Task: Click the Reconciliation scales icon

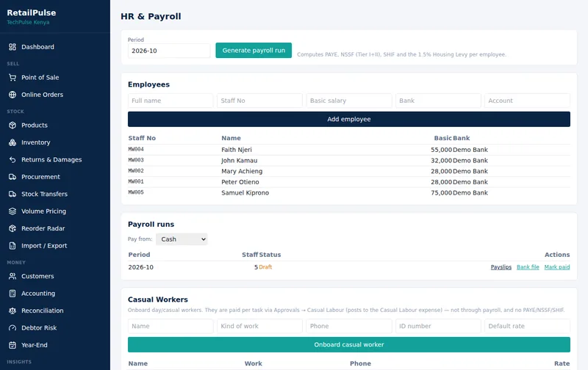Action: tap(12, 311)
